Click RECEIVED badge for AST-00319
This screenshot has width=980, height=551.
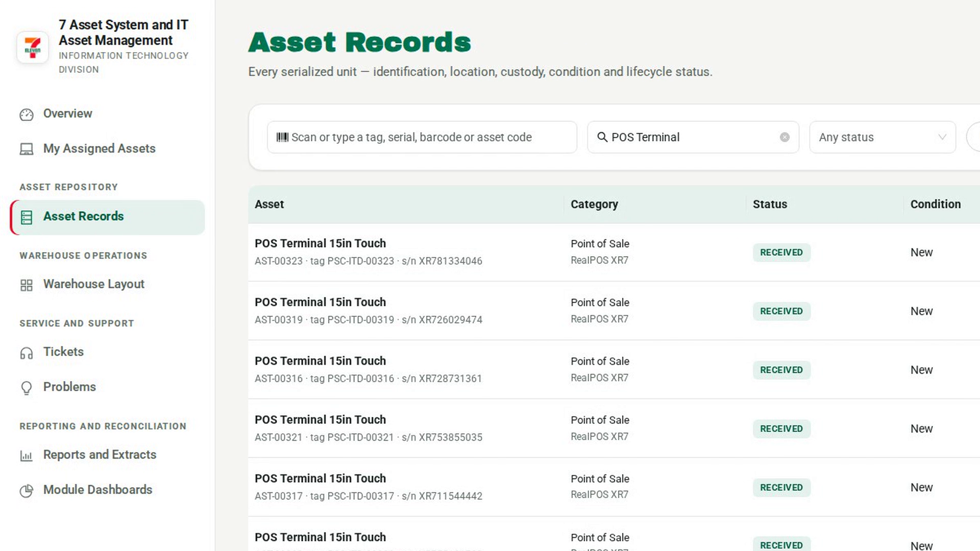pos(781,311)
